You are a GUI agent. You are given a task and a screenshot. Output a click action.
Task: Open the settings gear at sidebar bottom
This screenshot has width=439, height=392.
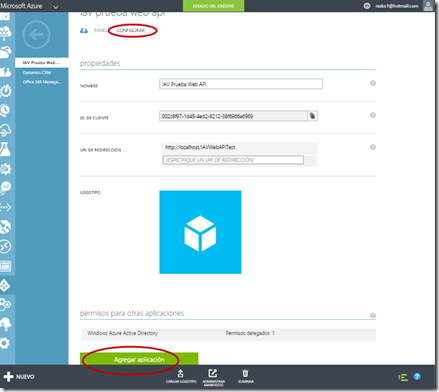5,343
